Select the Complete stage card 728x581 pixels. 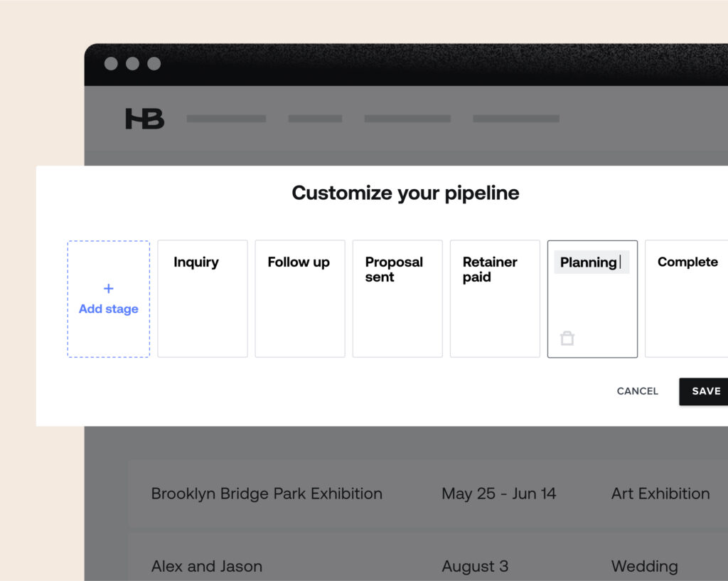click(687, 299)
